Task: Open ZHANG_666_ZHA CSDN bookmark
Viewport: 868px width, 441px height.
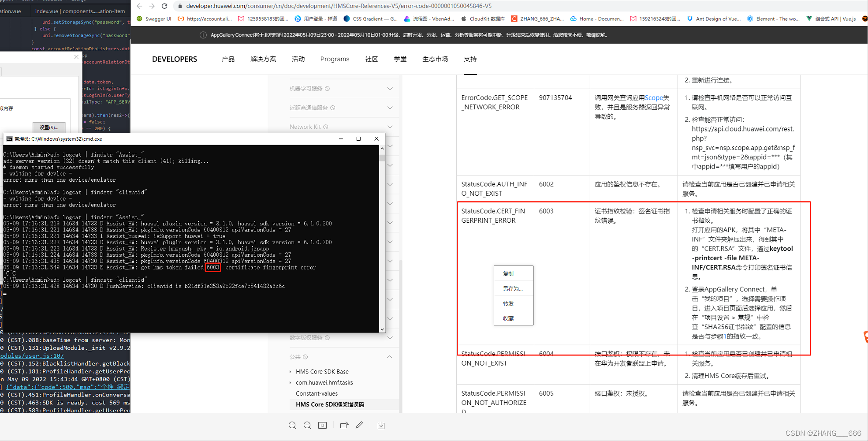Action: tap(537, 19)
